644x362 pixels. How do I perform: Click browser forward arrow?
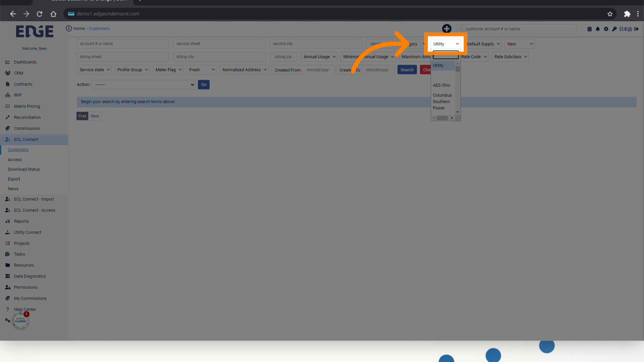(x=26, y=14)
